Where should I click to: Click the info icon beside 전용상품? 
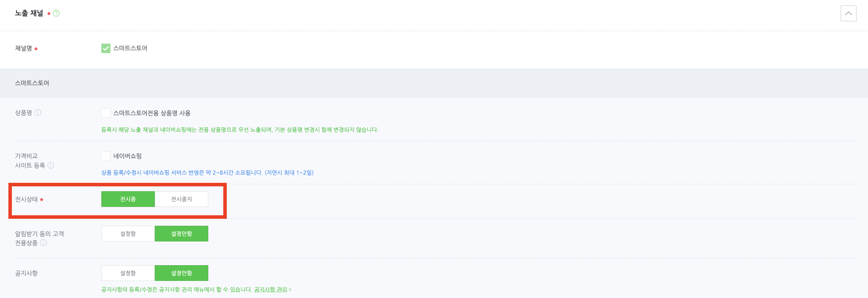[x=43, y=243]
